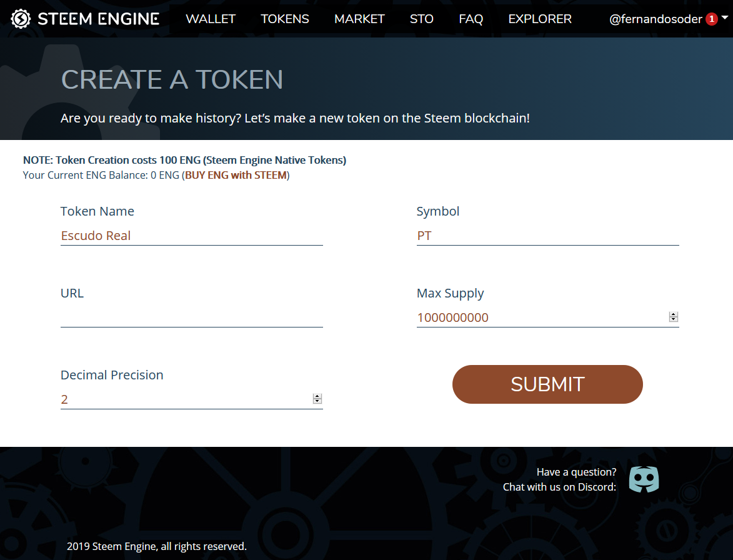Click the Steem Engine logo icon
This screenshot has height=560, width=733.
[x=21, y=19]
